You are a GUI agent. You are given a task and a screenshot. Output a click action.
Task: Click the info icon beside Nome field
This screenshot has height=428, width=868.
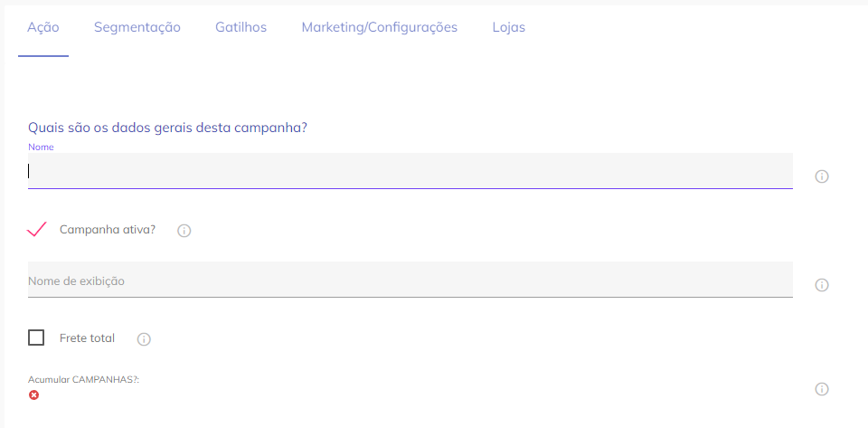[x=822, y=176]
